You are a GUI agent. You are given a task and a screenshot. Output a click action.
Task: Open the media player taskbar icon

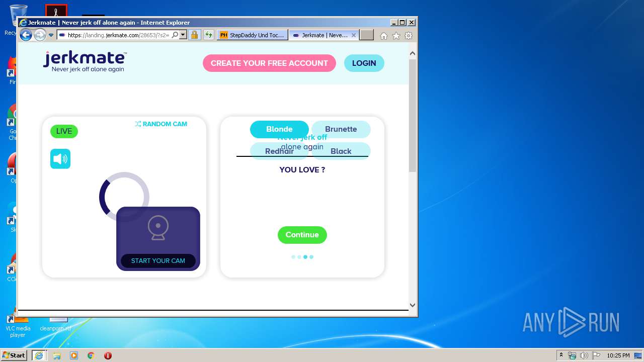[74, 355]
